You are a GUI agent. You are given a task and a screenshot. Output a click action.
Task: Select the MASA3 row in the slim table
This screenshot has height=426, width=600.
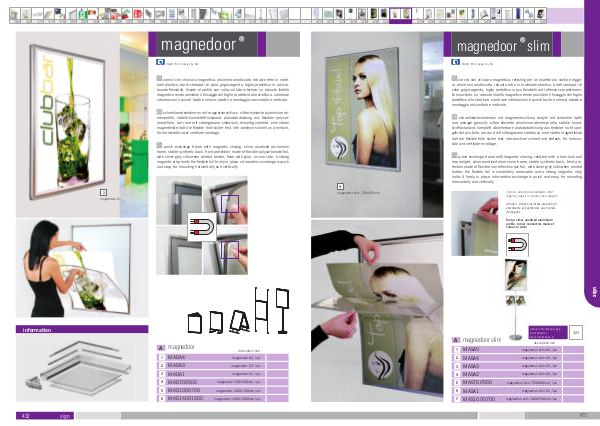point(518,366)
